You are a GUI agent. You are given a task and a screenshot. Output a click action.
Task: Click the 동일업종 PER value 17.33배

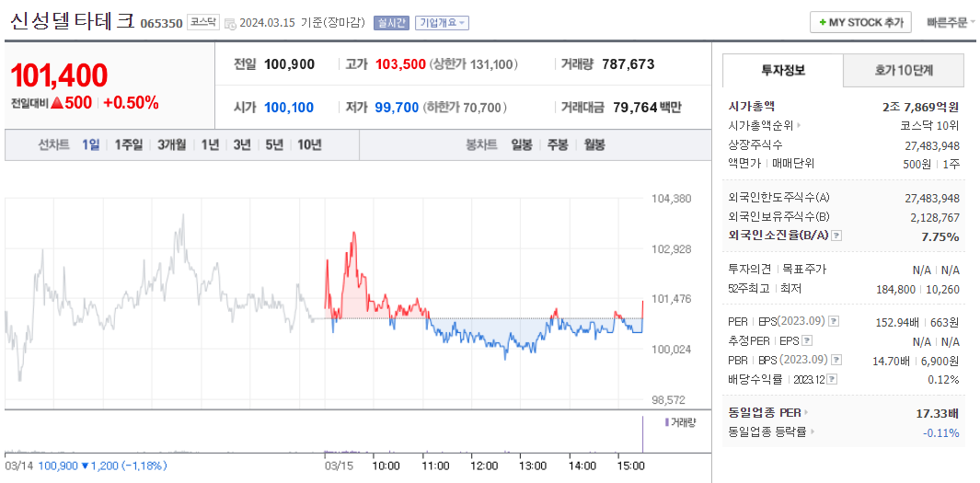pyautogui.click(x=938, y=412)
